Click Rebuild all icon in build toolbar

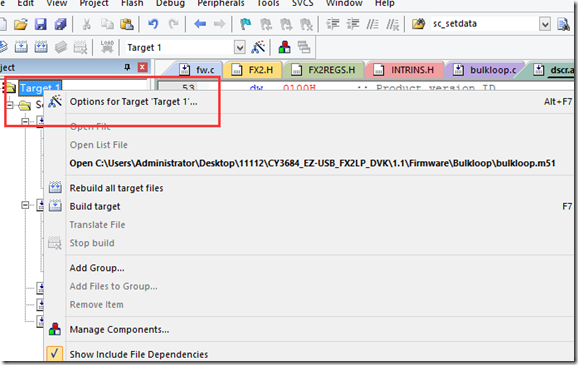coord(41,47)
